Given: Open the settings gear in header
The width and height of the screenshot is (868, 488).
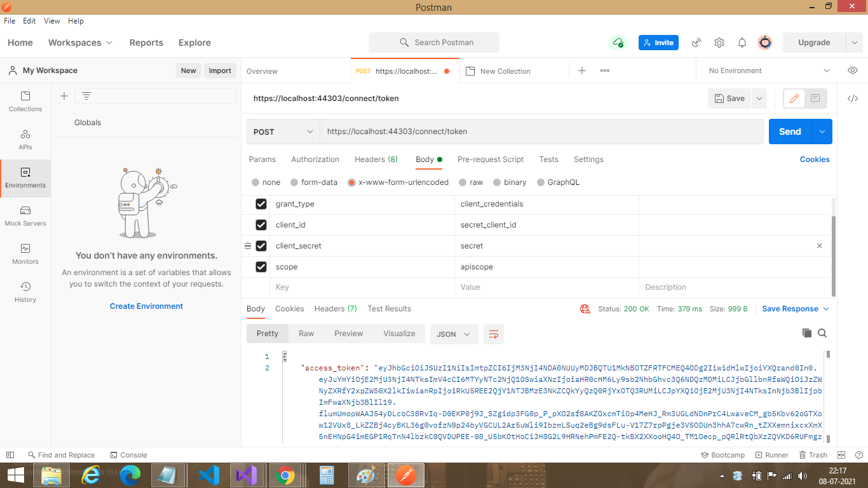Looking at the screenshot, I should [x=719, y=43].
